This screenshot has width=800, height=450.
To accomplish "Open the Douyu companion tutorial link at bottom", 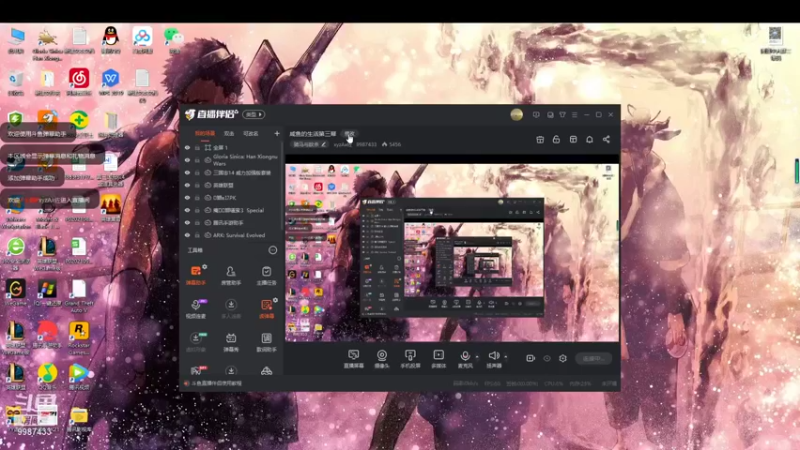I will click(216, 383).
